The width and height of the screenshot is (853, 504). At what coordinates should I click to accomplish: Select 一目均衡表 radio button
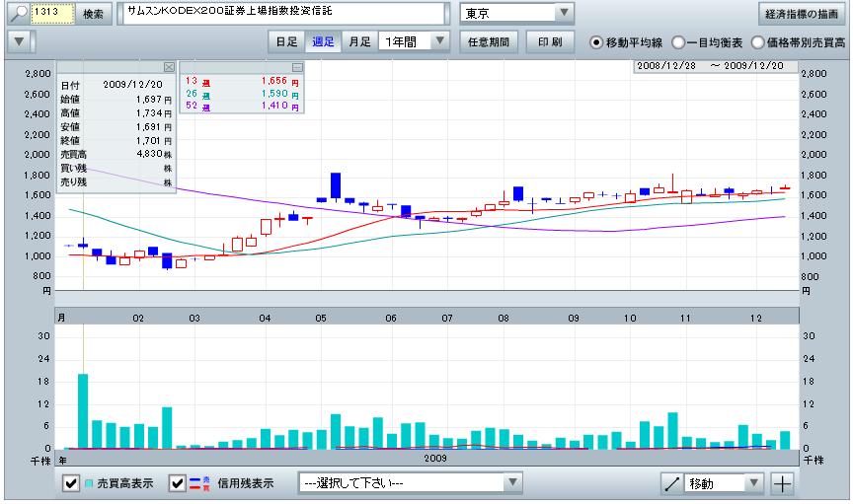(678, 42)
